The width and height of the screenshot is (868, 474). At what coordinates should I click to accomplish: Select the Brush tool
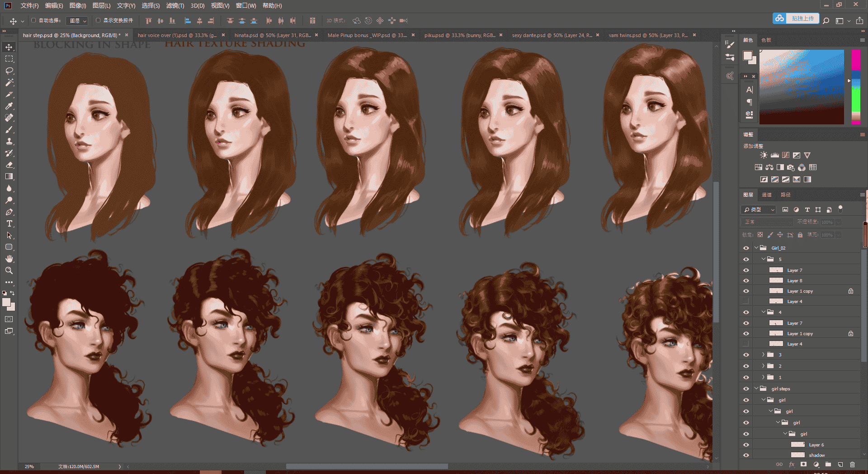click(9, 129)
